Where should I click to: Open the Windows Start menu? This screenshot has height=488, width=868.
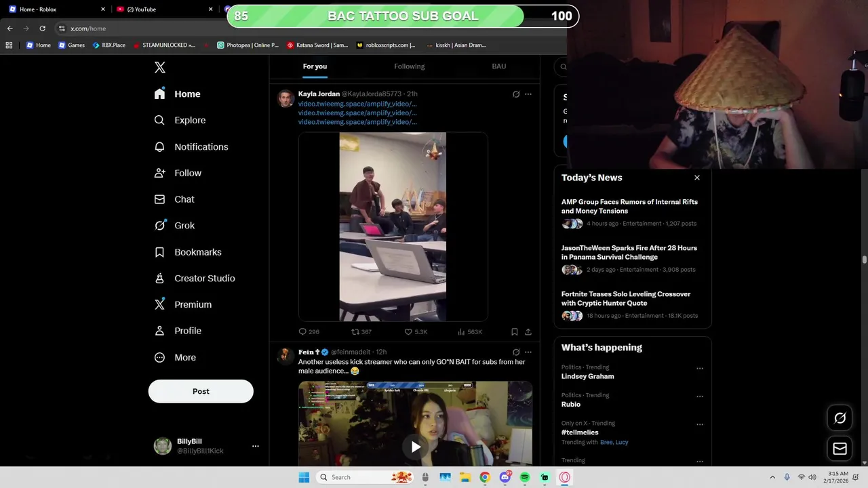click(304, 477)
